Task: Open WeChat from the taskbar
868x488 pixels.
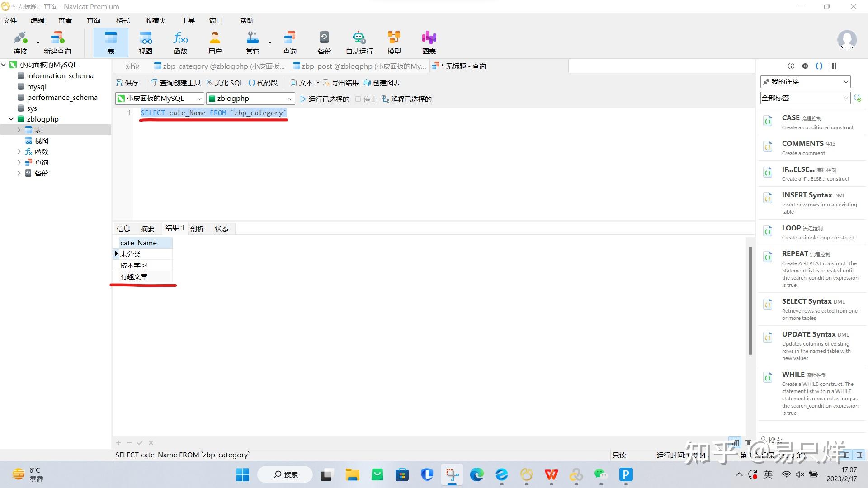Action: [601, 474]
